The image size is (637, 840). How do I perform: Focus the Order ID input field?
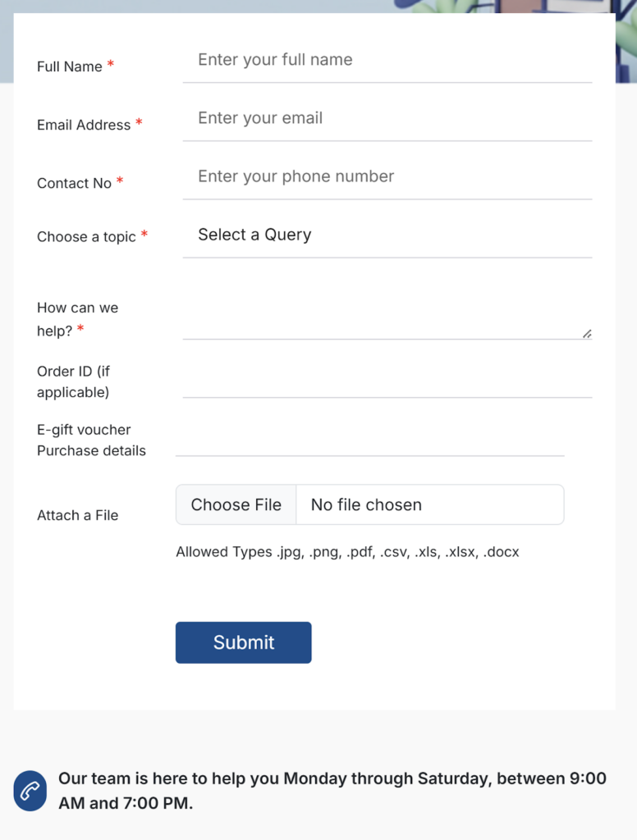tap(387, 381)
